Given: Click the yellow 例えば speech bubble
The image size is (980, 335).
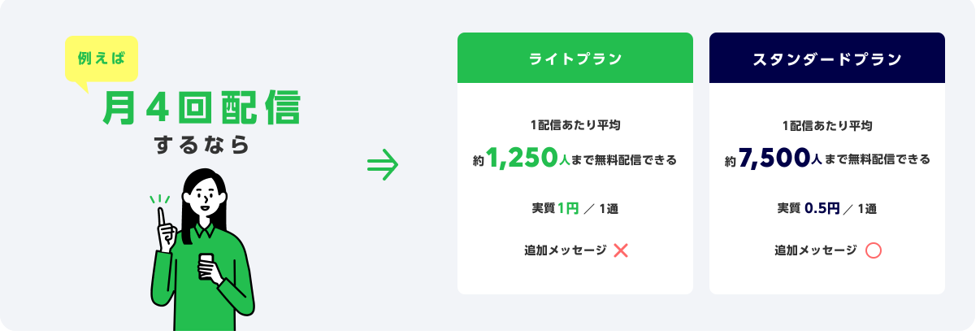Looking at the screenshot, I should coord(102,63).
